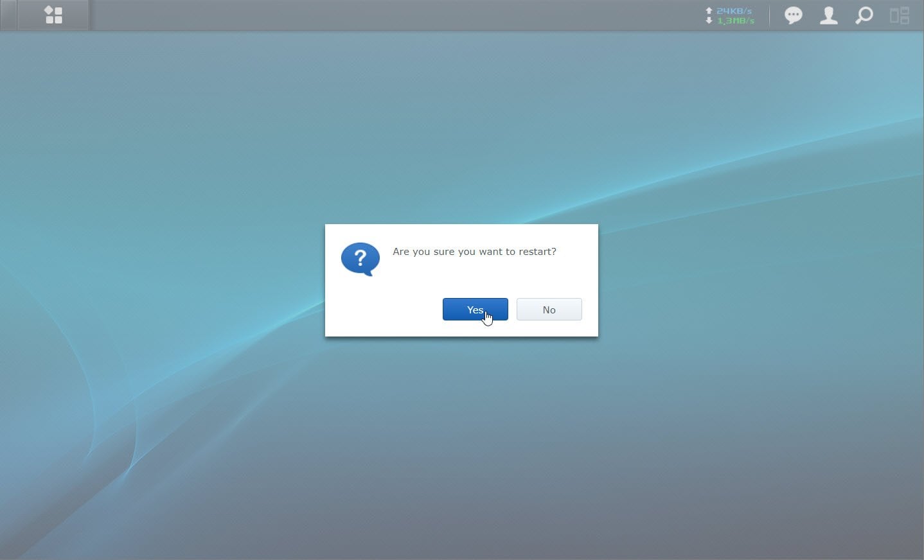Click the Show Desktop strip left of Main Menu
Image resolution: width=924 pixels, height=560 pixels.
click(x=8, y=15)
